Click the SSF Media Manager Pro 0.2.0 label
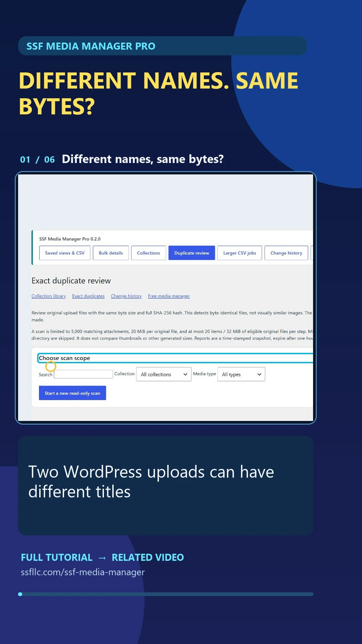The width and height of the screenshot is (362, 644). [70, 239]
